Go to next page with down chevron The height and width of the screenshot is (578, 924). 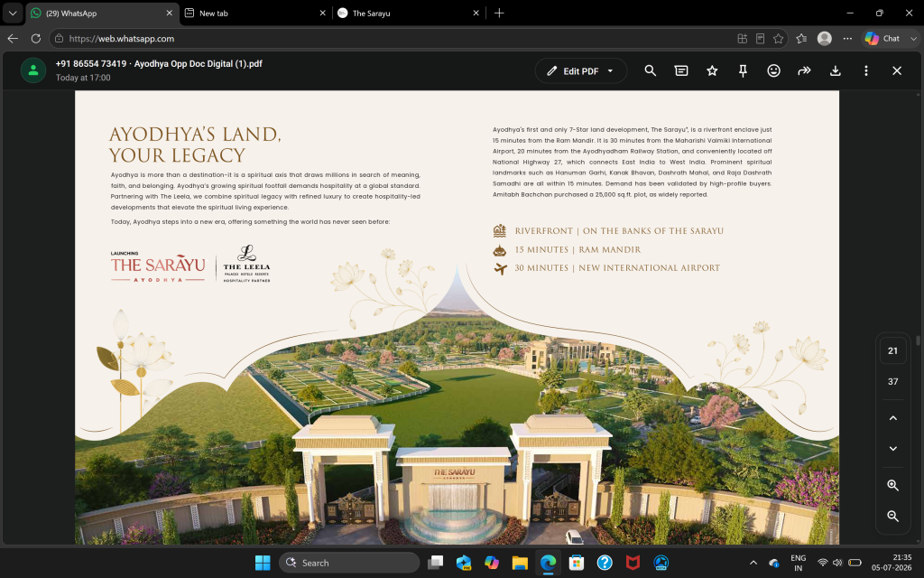pyautogui.click(x=892, y=449)
